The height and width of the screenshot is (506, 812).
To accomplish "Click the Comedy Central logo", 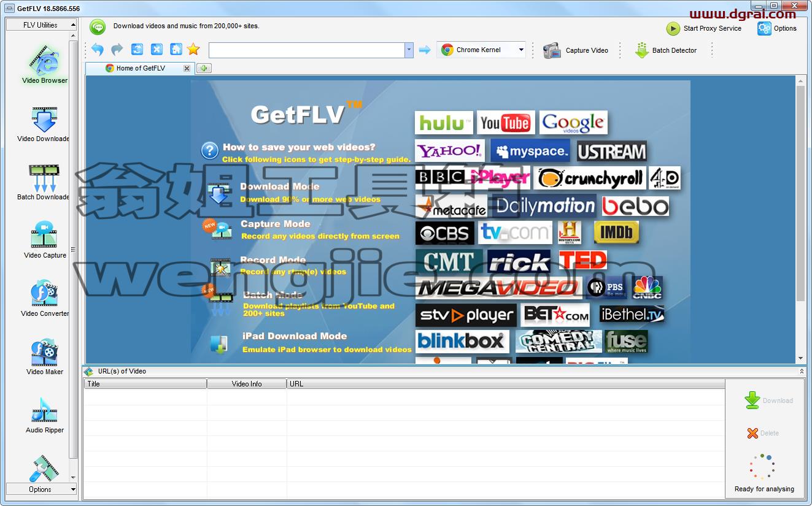I will pyautogui.click(x=559, y=341).
